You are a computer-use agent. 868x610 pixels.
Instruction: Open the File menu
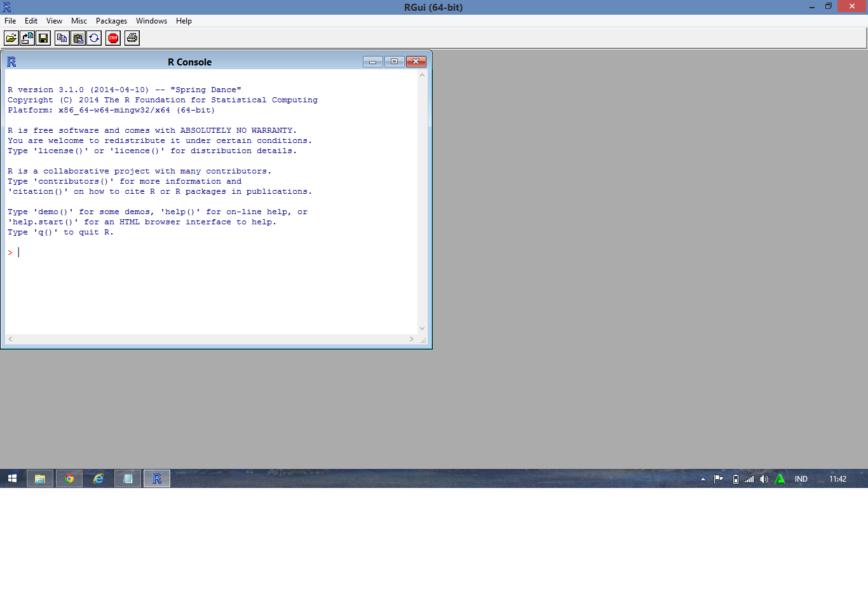[x=10, y=21]
